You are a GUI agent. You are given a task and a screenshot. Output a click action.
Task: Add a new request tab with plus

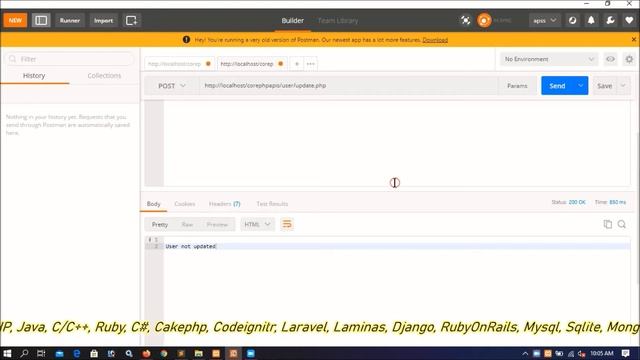pos(297,64)
